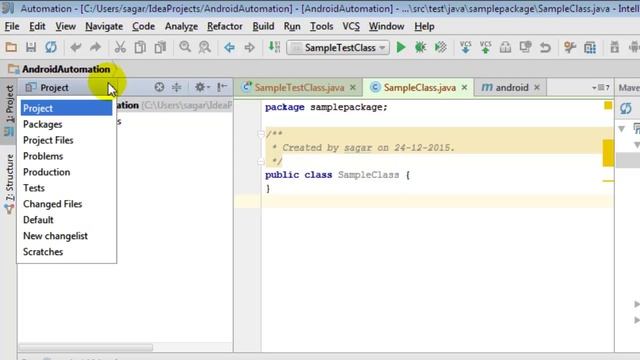This screenshot has width=640, height=360.
Task: Close the SampleTestClass.java tab
Action: [353, 87]
